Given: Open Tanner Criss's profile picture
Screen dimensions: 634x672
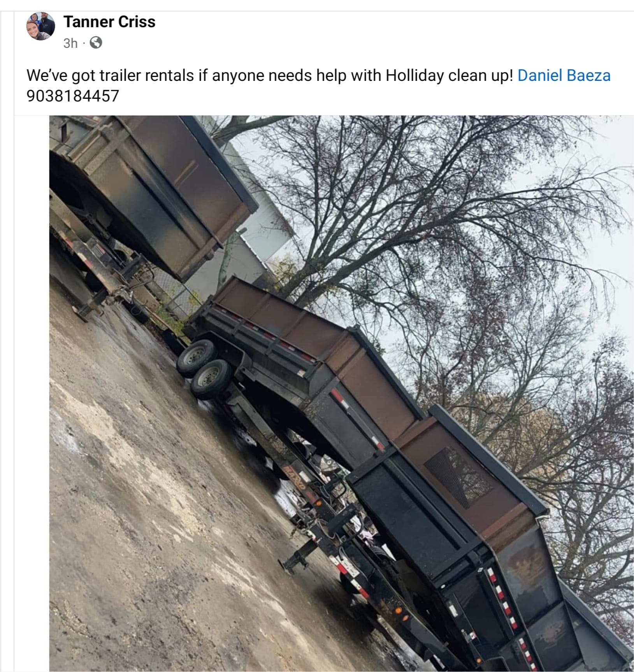Looking at the screenshot, I should pyautogui.click(x=40, y=26).
